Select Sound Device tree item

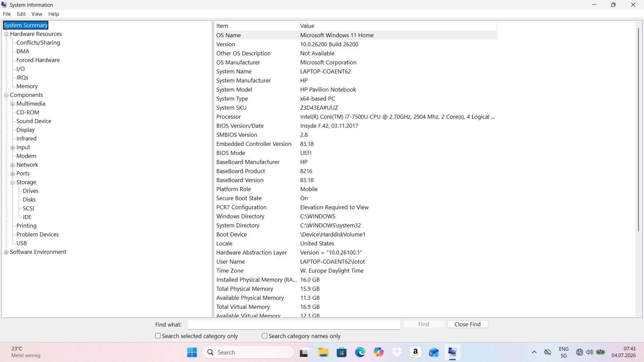coord(34,121)
